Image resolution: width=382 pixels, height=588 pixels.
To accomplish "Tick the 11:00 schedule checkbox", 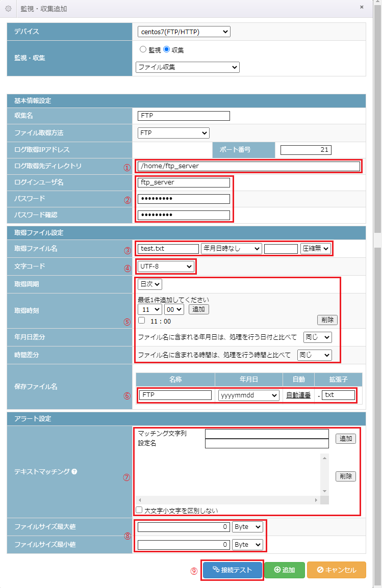I will [x=141, y=320].
